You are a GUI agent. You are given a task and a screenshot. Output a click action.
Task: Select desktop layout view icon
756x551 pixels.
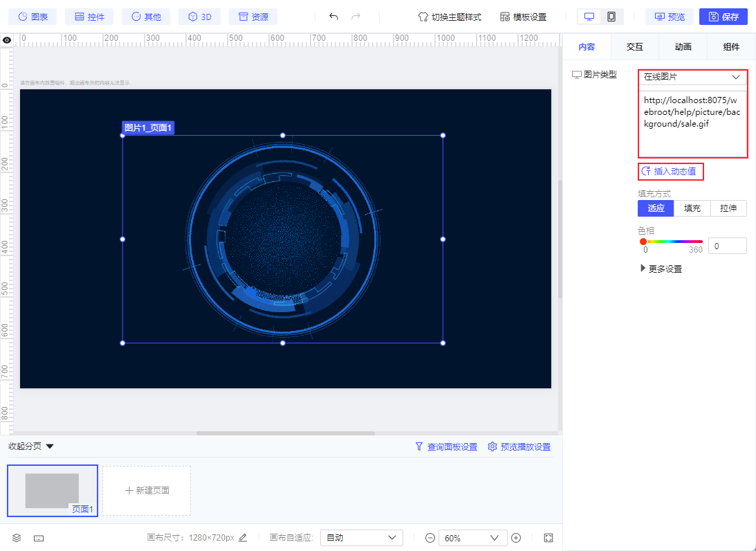(x=589, y=17)
